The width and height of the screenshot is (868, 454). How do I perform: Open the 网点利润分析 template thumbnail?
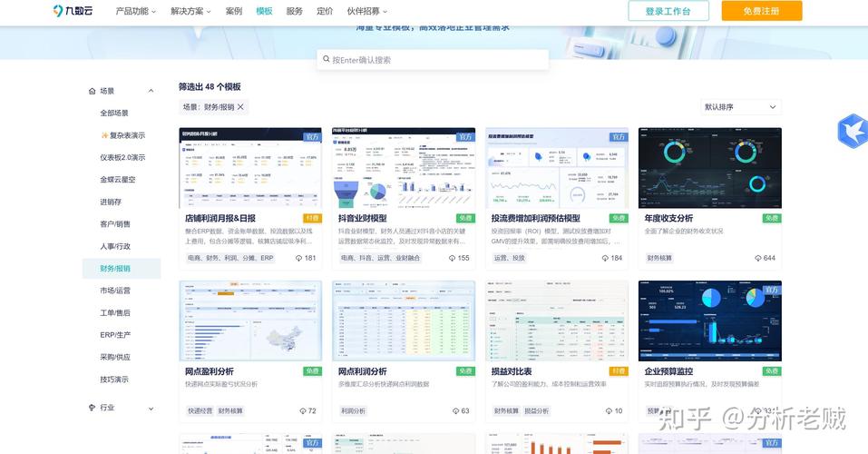[x=404, y=321]
